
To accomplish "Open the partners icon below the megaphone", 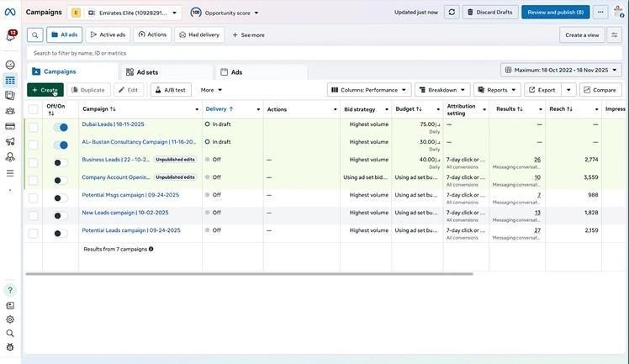I will coord(10,157).
